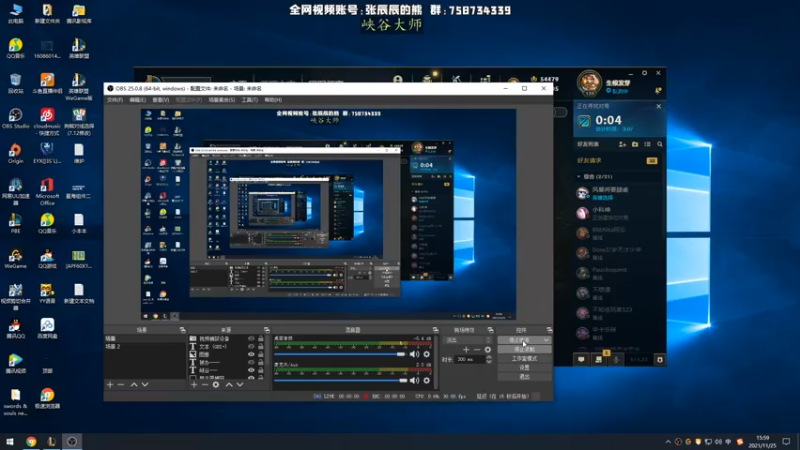Adjust 麦克风/Aux volume slider
The height and width of the screenshot is (450, 800).
pyautogui.click(x=340, y=380)
